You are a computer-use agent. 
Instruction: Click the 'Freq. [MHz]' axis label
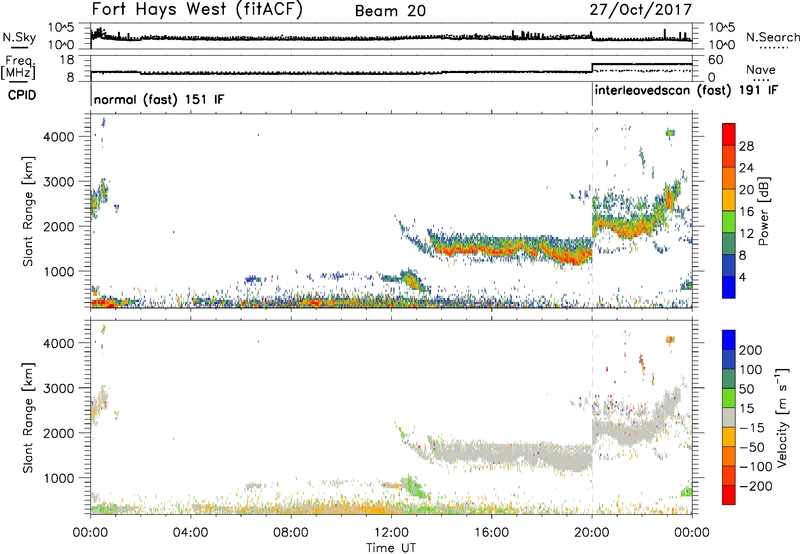click(18, 68)
